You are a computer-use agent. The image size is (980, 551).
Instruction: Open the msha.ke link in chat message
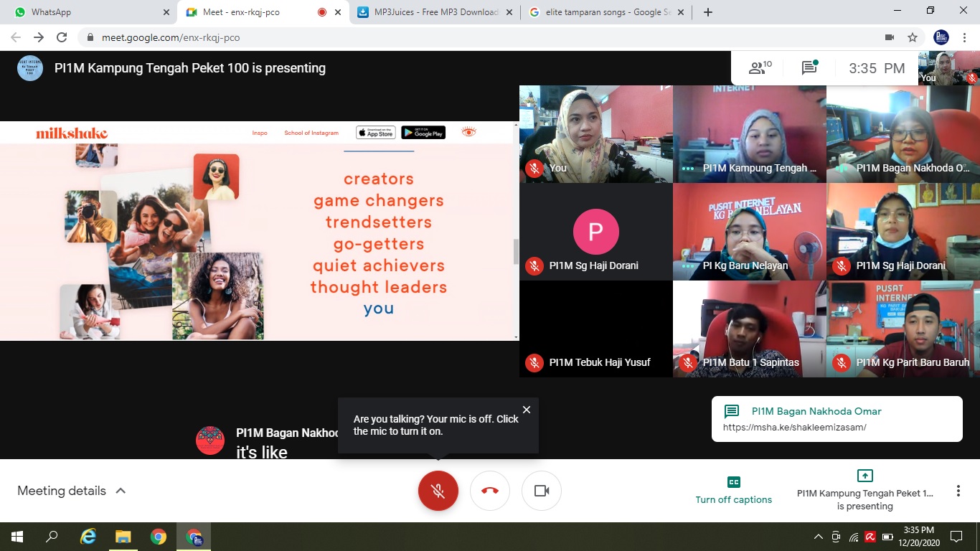pos(795,428)
